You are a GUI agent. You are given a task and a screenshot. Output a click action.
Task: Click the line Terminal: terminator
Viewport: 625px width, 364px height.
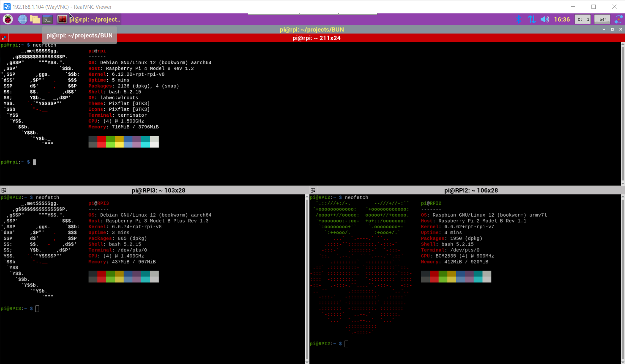click(x=118, y=115)
